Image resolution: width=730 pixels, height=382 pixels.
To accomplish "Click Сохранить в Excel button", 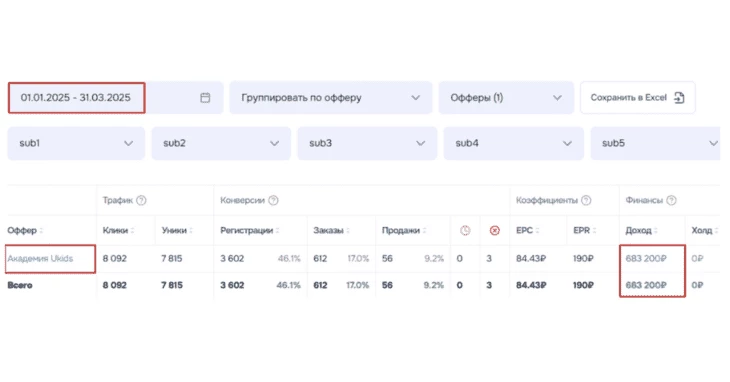I will coord(637,98).
